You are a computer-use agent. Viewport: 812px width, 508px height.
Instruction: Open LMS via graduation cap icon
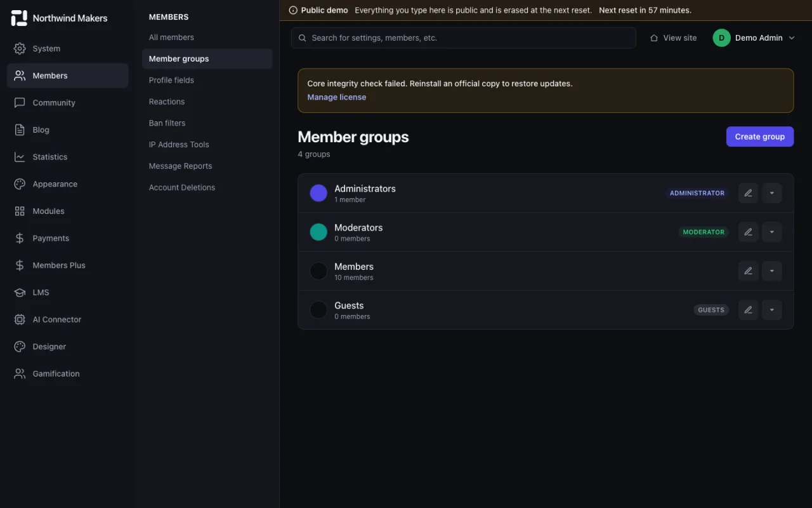tap(20, 292)
